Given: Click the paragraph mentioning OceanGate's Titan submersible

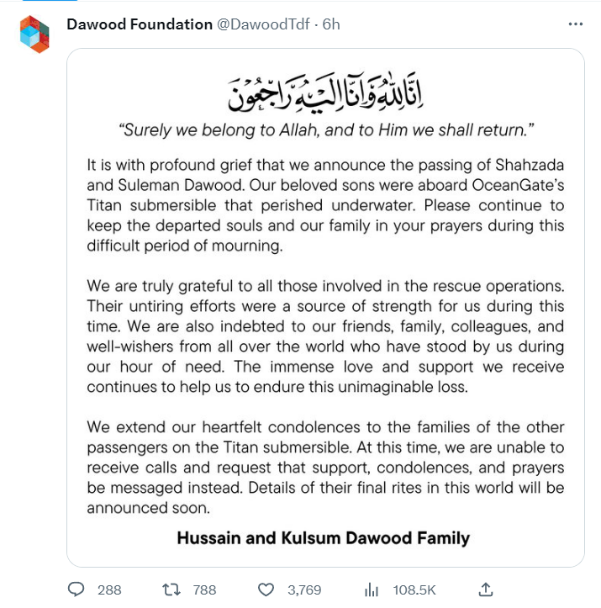Looking at the screenshot, I should tap(325, 206).
